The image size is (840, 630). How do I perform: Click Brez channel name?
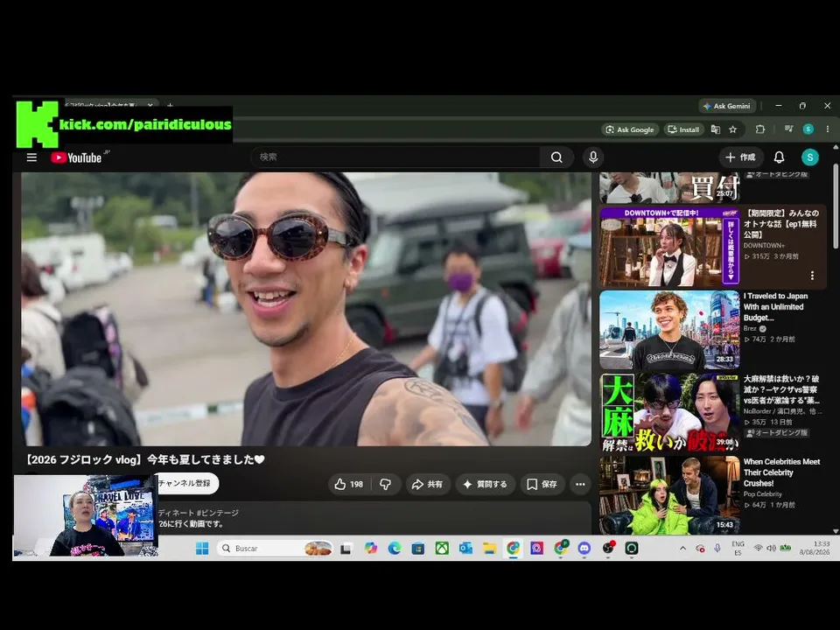(750, 328)
